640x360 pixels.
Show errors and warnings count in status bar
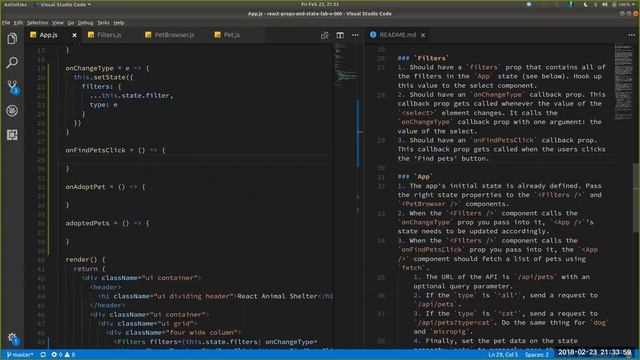point(63,355)
